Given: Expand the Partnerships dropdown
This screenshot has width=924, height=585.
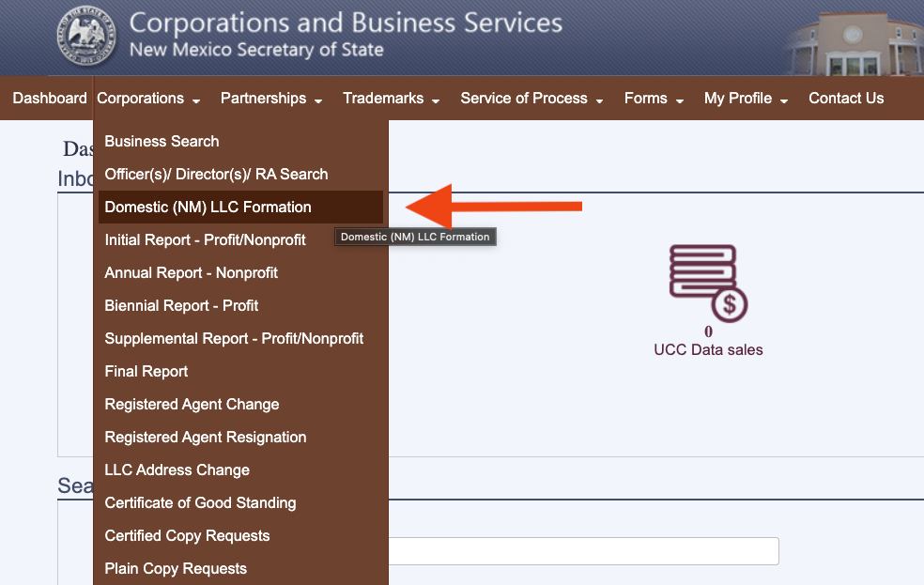Looking at the screenshot, I should pyautogui.click(x=271, y=99).
